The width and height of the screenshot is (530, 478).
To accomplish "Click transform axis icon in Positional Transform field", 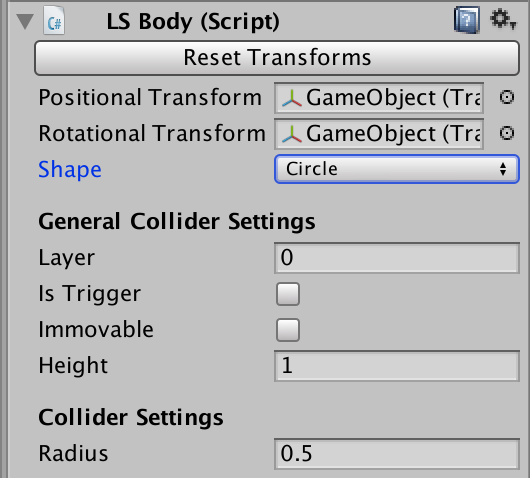I will coord(292,98).
